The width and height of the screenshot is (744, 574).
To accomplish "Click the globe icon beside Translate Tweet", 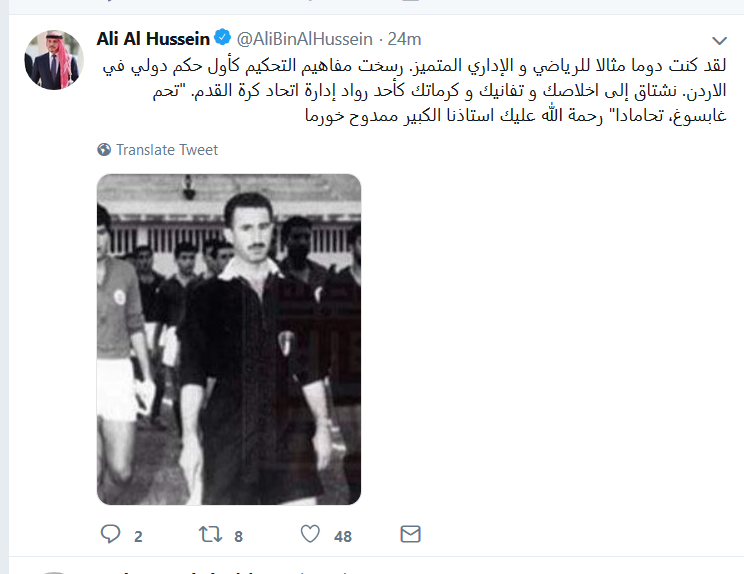I will (104, 149).
